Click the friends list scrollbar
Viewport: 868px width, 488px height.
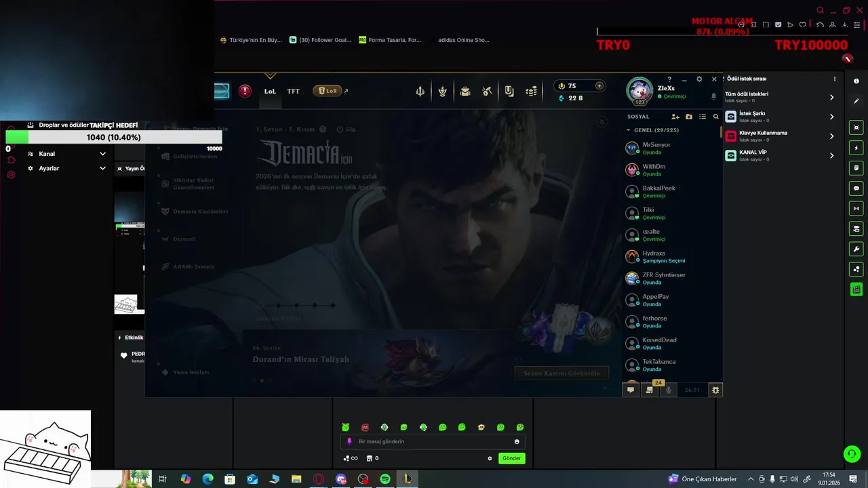tap(721, 133)
